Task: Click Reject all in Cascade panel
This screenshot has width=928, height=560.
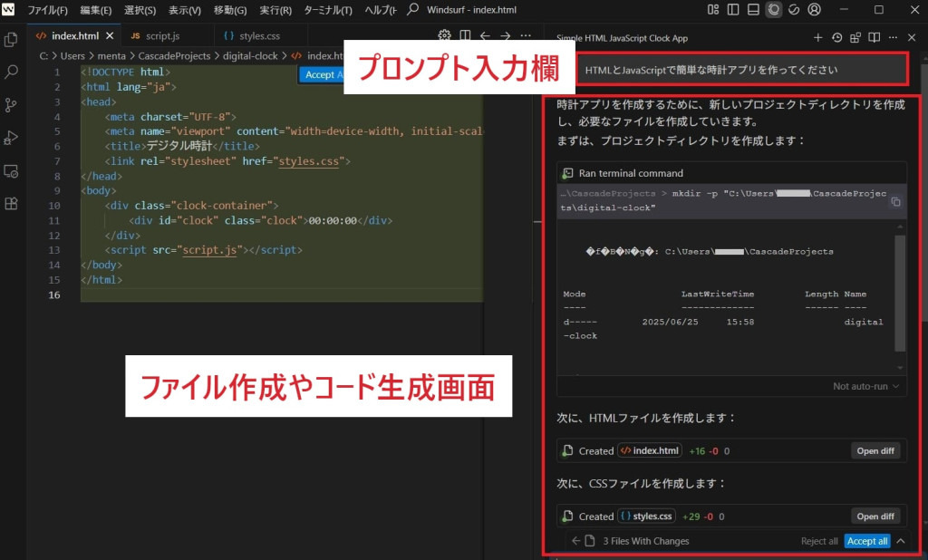Action: [819, 541]
